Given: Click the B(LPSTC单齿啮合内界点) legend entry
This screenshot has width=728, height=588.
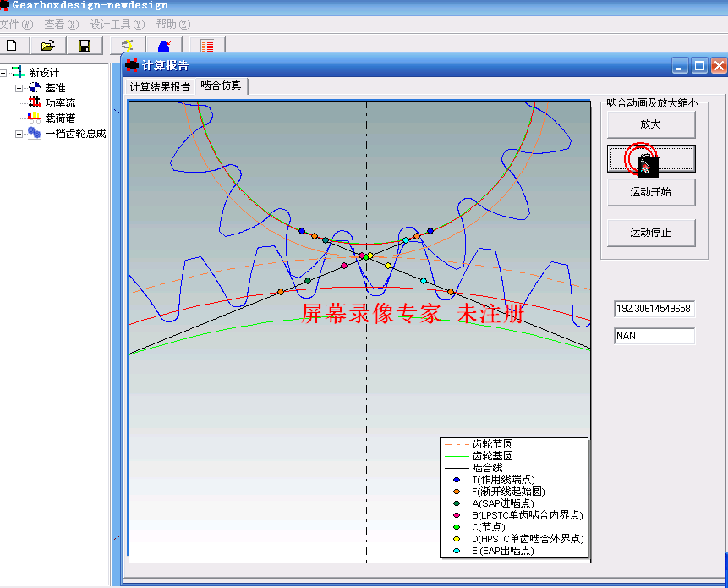Looking at the screenshot, I should (x=517, y=515).
